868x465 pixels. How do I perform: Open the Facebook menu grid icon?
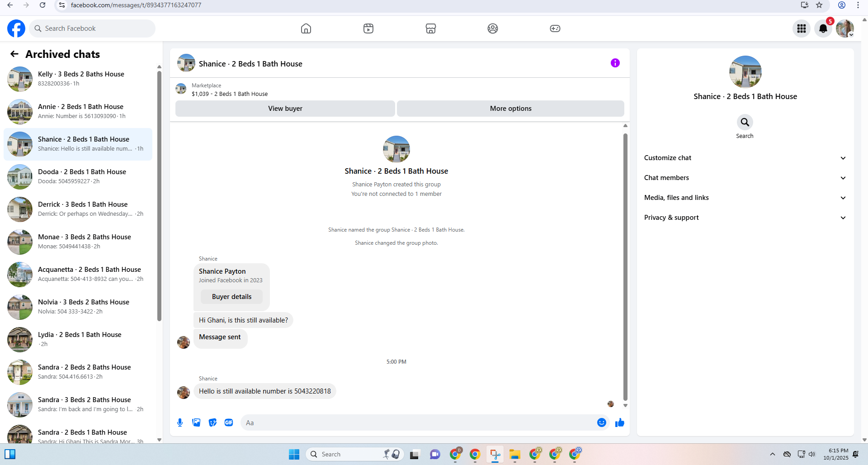coord(802,28)
